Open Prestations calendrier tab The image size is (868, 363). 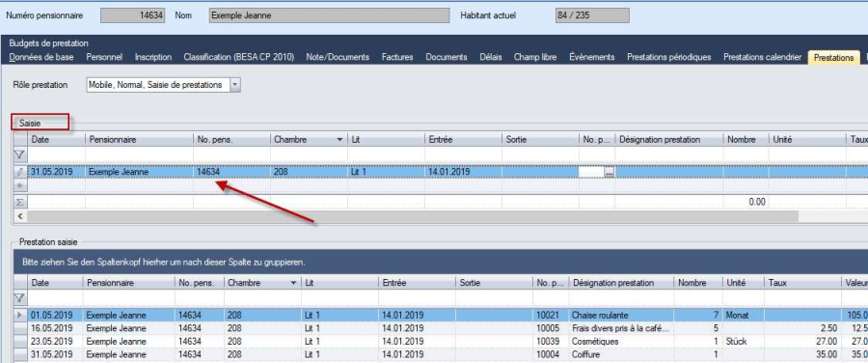[x=762, y=57]
